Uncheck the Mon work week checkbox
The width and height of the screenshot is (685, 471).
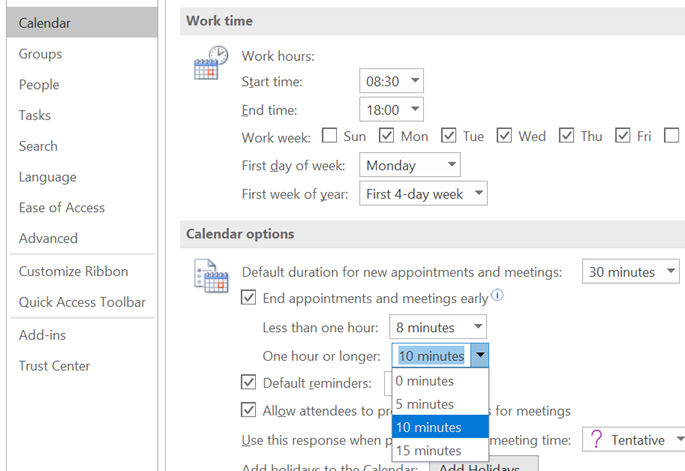386,136
